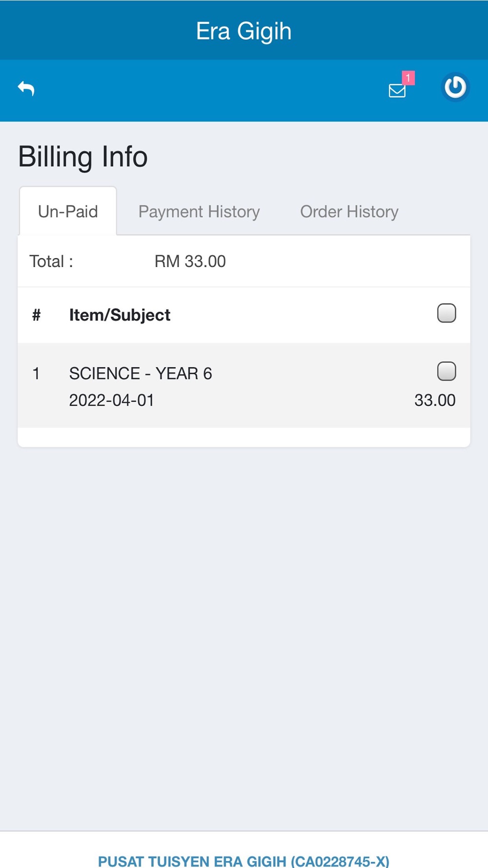Viewport: 488px width, 868px height.
Task: Check the select-all box in Item/Subject header
Action: coord(446,313)
